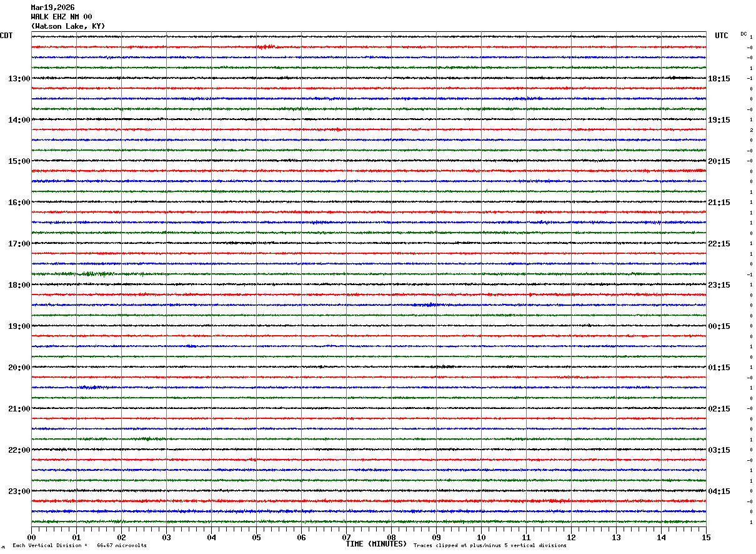Click the 00:15 UTC time label
The image size is (756, 554).
click(x=719, y=326)
